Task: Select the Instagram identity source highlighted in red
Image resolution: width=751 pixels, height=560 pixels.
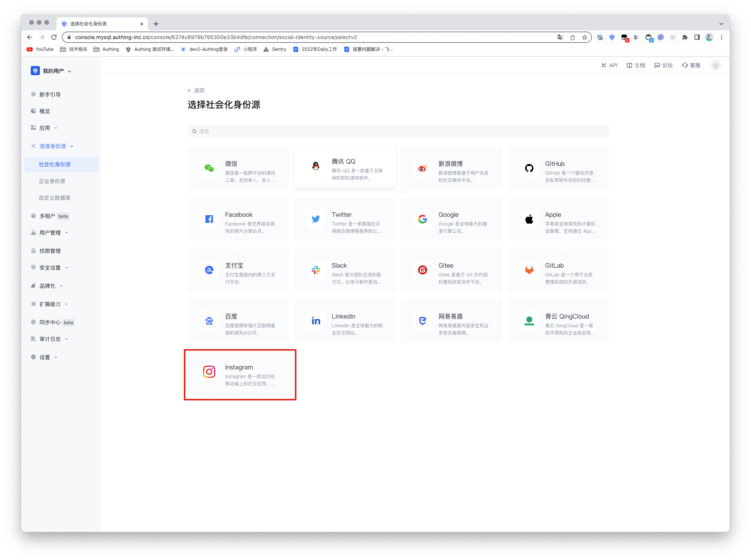Action: (x=240, y=374)
